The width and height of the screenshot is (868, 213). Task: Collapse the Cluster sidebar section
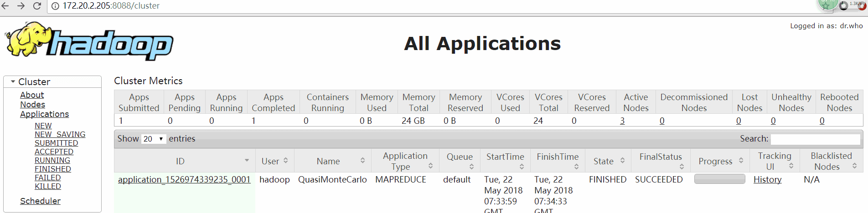13,82
